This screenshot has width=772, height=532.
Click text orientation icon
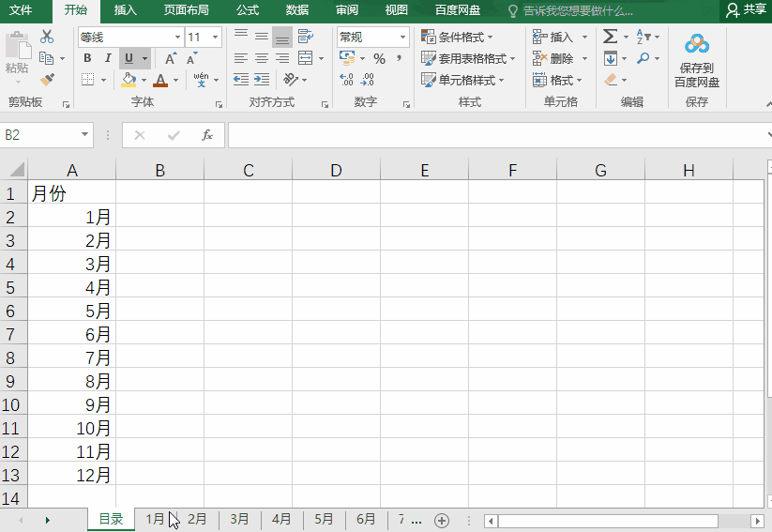pyautogui.click(x=291, y=80)
